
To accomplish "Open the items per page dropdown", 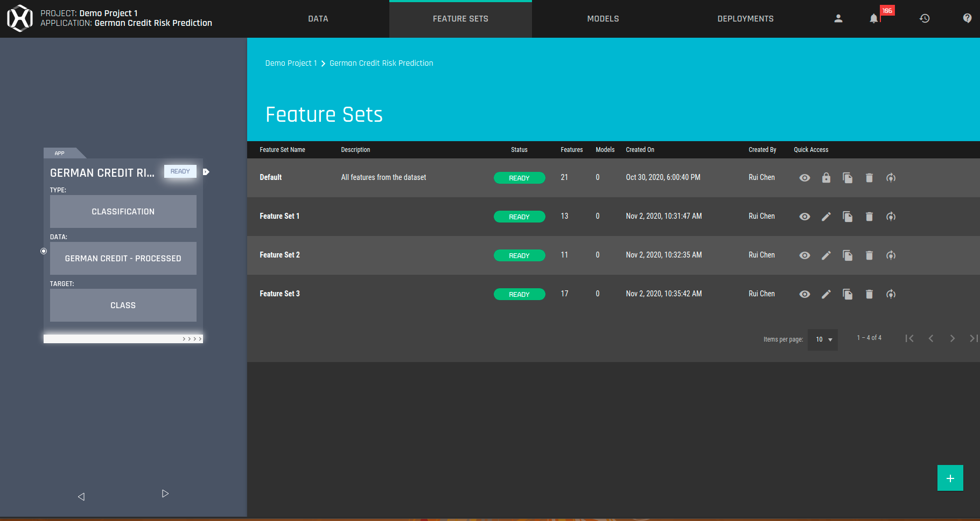I will (822, 339).
